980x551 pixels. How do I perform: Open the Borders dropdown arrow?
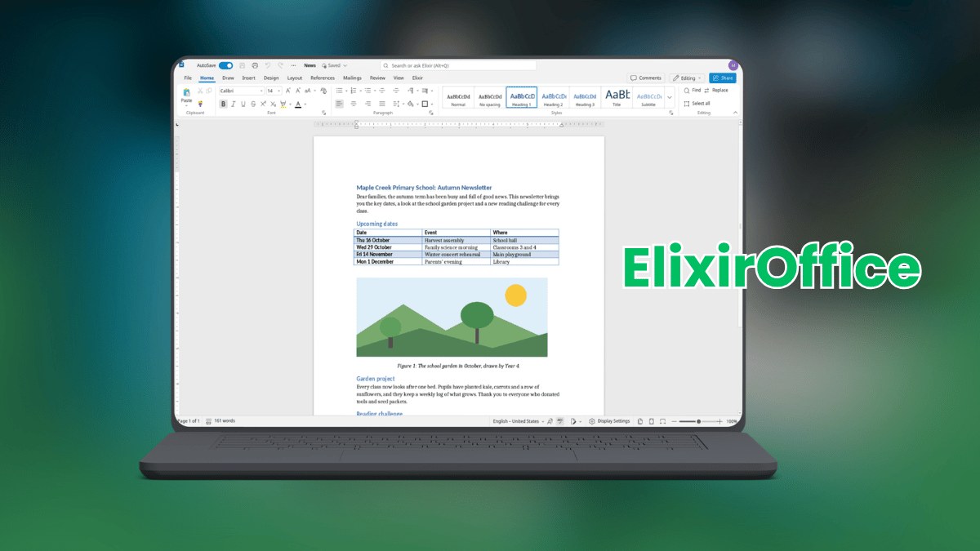point(432,104)
